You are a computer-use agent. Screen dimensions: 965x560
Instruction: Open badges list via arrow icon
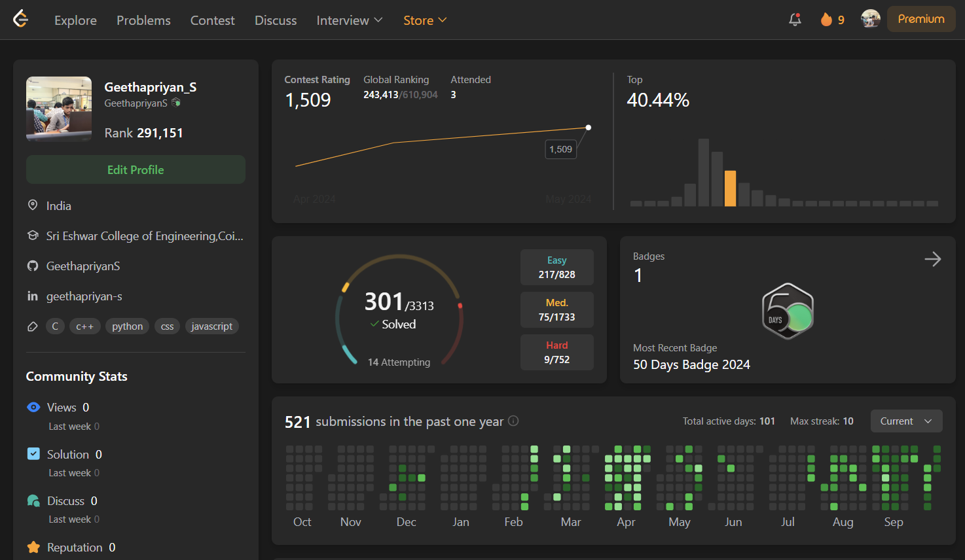[933, 259]
